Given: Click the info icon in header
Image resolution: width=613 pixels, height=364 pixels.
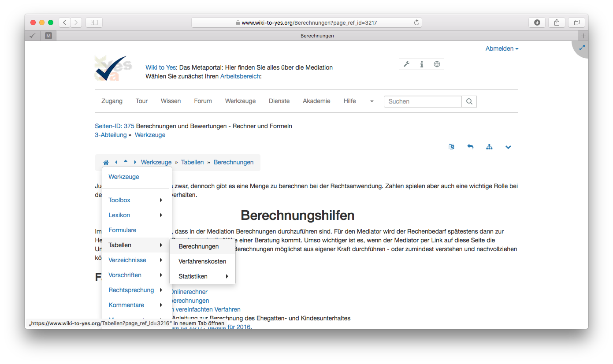Looking at the screenshot, I should click(x=421, y=64).
